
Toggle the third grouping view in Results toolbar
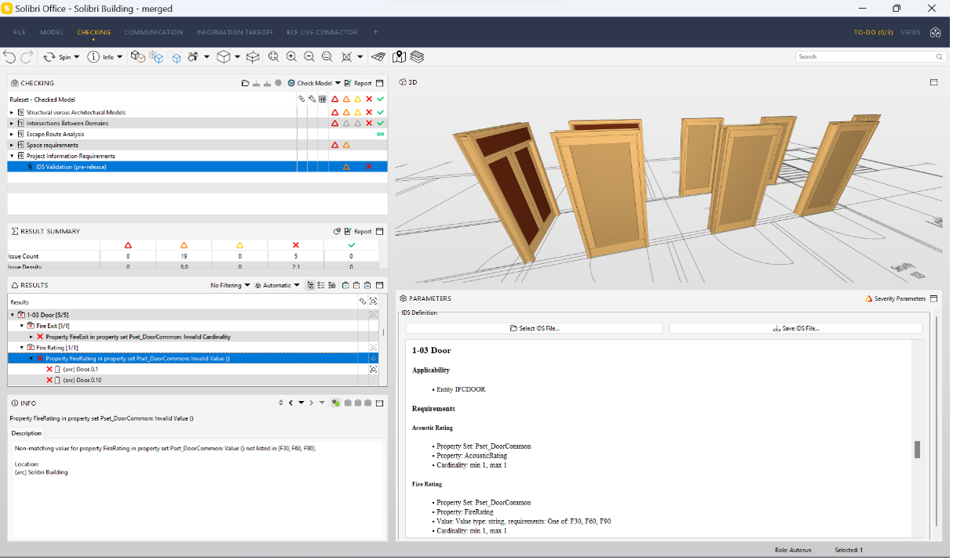pyautogui.click(x=332, y=285)
